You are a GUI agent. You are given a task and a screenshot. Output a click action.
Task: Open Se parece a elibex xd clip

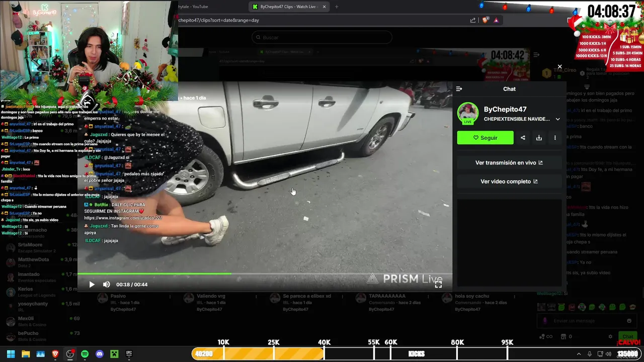pyautogui.click(x=307, y=303)
